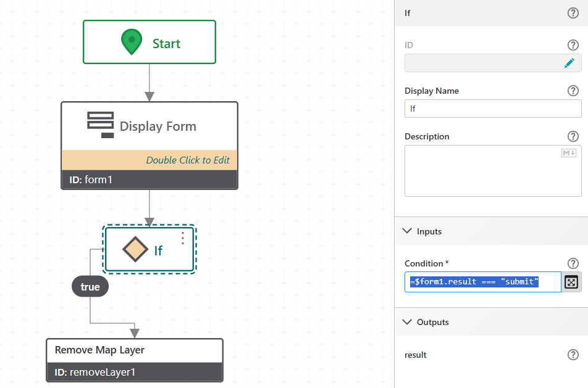Open help for Condition
This screenshot has width=588, height=388.
(x=573, y=263)
